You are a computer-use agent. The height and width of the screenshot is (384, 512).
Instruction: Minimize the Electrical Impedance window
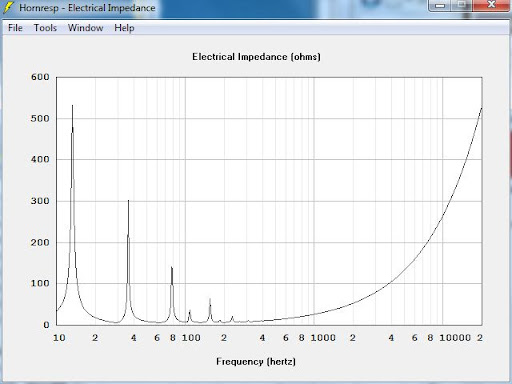tap(440, 5)
